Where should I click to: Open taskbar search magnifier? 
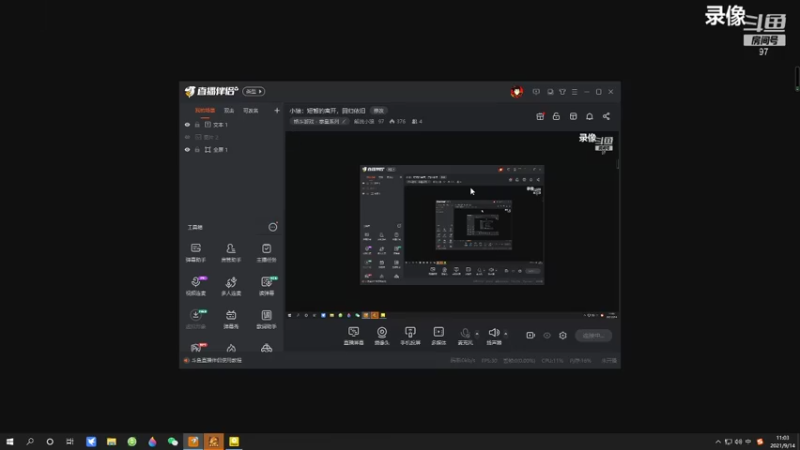pos(30,442)
